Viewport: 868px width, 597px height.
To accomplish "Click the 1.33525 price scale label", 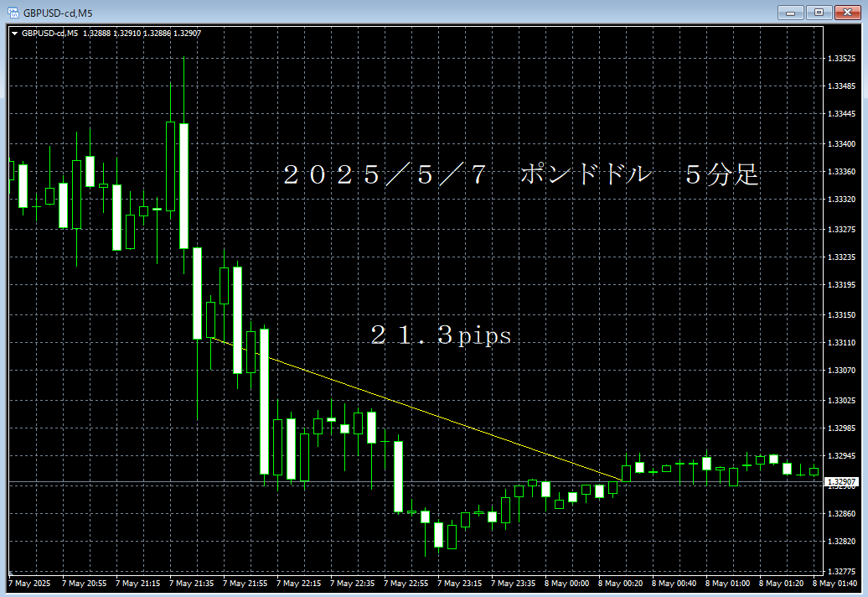I will coord(841,58).
